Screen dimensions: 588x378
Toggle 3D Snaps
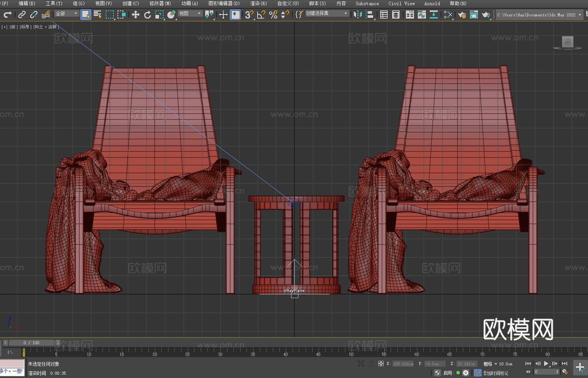coord(249,15)
